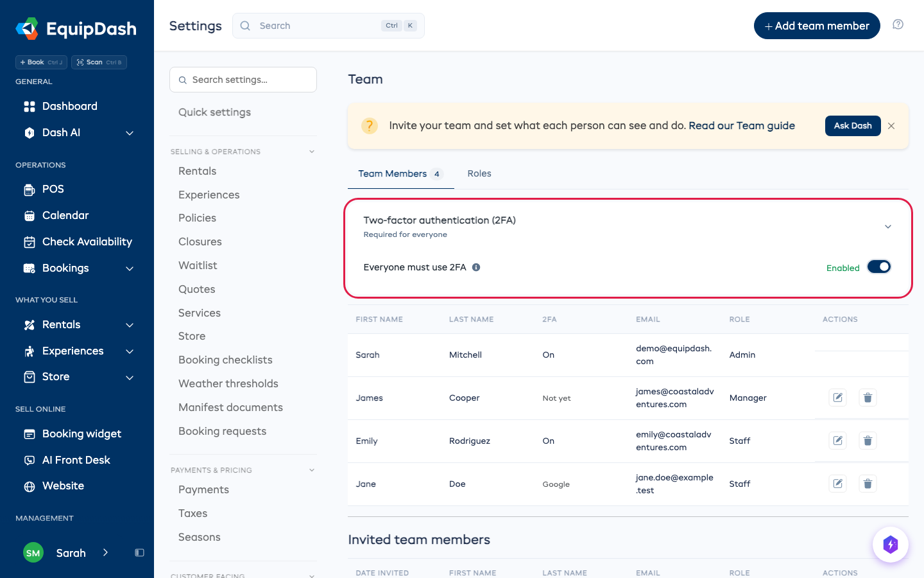Click the Add team member button
The height and width of the screenshot is (578, 924).
tap(817, 26)
